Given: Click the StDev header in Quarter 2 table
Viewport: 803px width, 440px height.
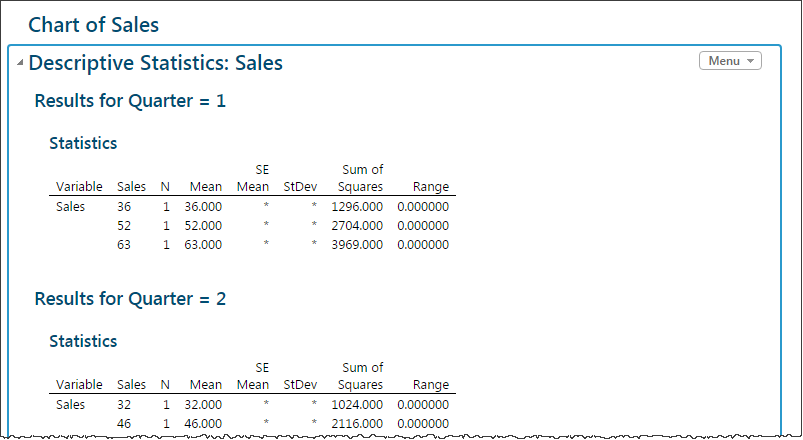Looking at the screenshot, I should click(300, 385).
